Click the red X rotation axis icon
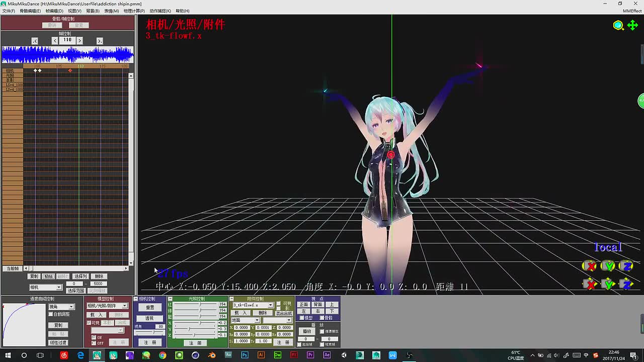644x362 pixels. point(589,265)
